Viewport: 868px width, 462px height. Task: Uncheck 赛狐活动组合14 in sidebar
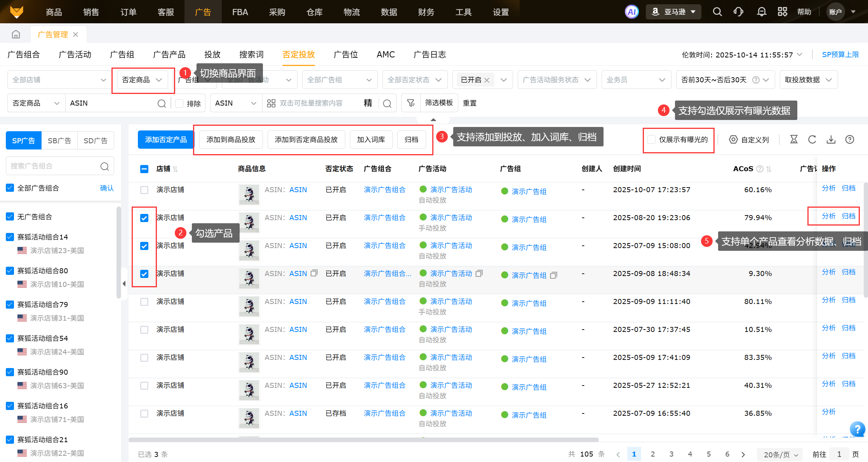10,237
